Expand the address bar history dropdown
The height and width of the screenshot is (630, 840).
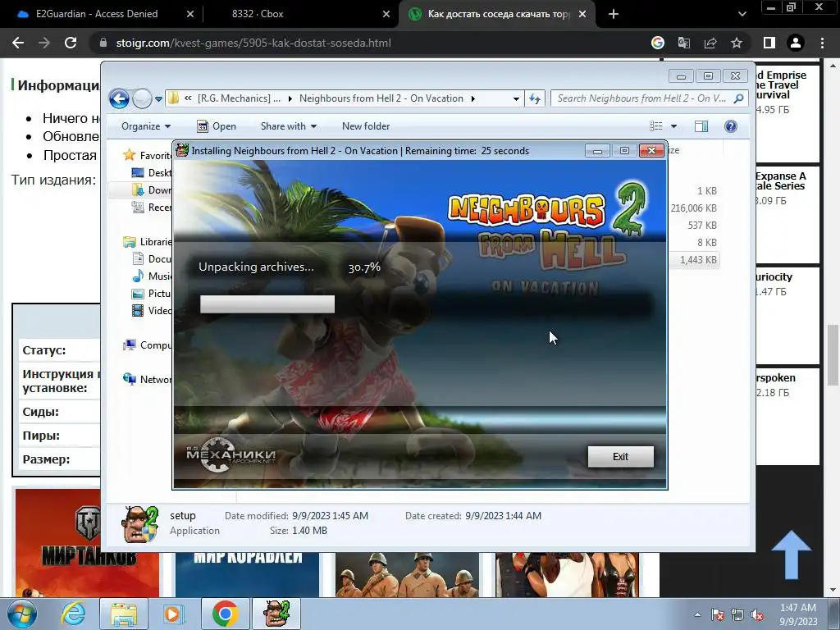click(516, 98)
